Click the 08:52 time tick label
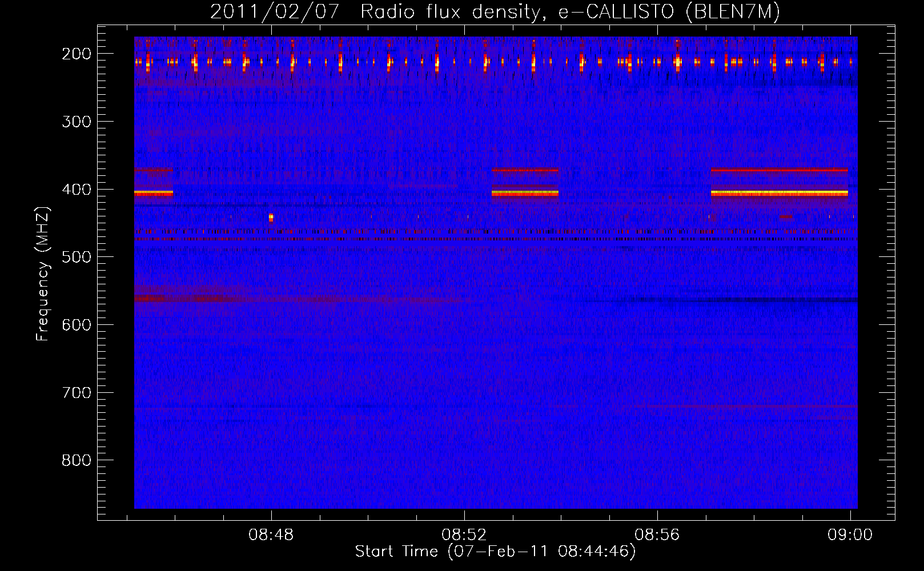924x571 pixels. [x=464, y=535]
